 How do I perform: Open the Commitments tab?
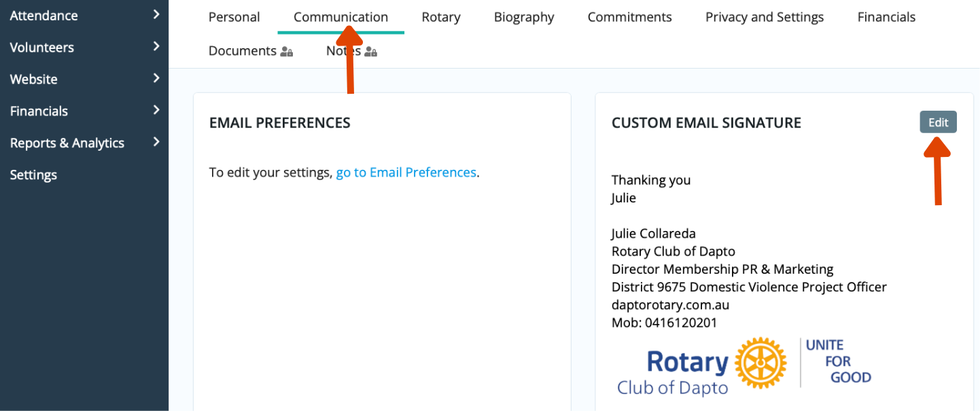[x=629, y=17]
